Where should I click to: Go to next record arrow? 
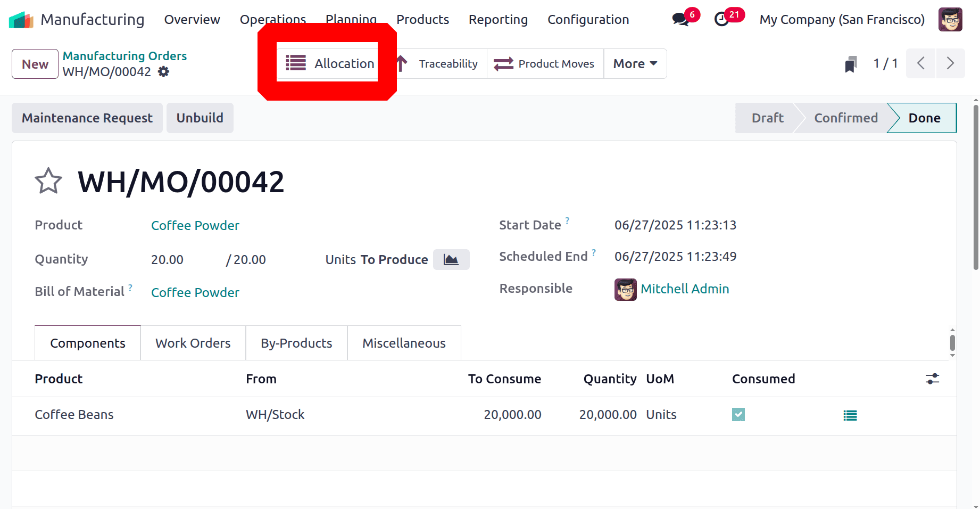point(950,63)
